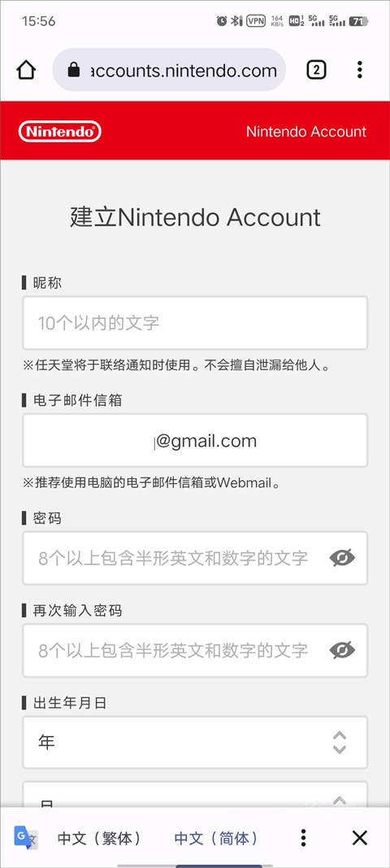Click the 年 dropdown arrows
Screen dimensions: 390x868
[x=340, y=743]
